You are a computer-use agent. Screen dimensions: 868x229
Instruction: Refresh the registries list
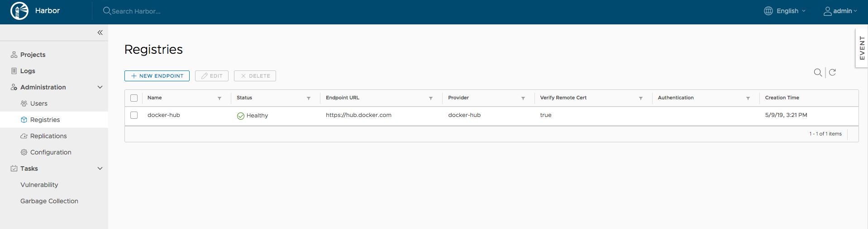tap(832, 72)
